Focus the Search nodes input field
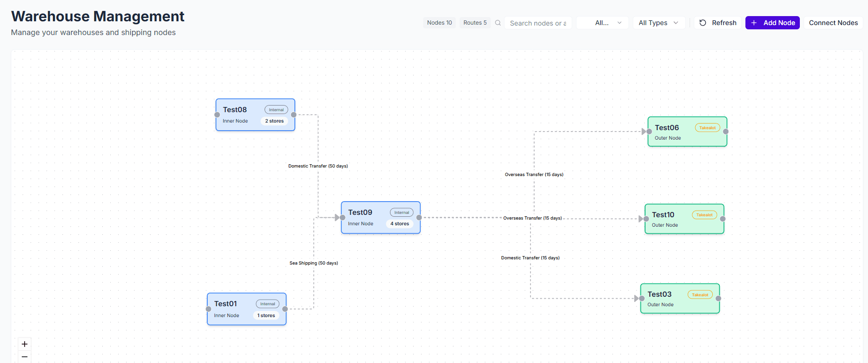Image resolution: width=868 pixels, height=363 pixels. tap(538, 23)
